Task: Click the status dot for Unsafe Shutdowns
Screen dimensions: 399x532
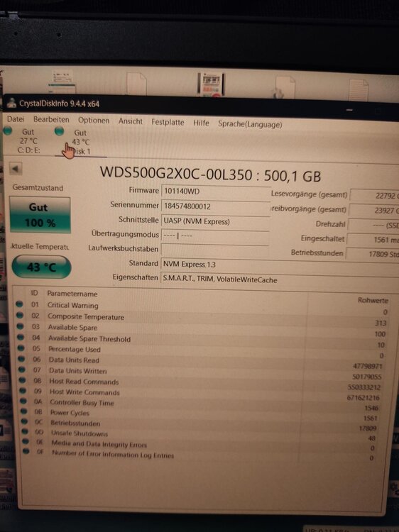Action: 25,431
